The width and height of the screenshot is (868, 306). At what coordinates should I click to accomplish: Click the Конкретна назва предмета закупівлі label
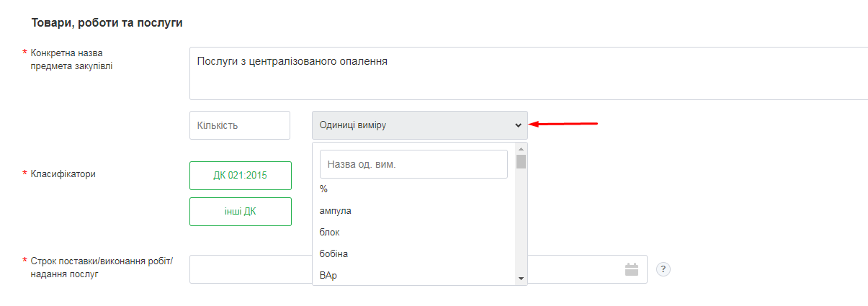click(x=71, y=60)
